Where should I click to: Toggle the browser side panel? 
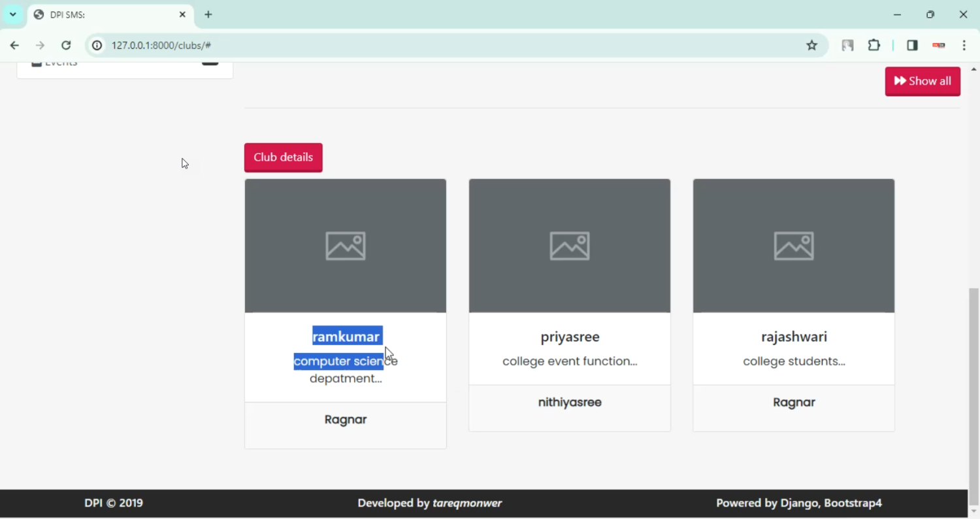point(912,45)
